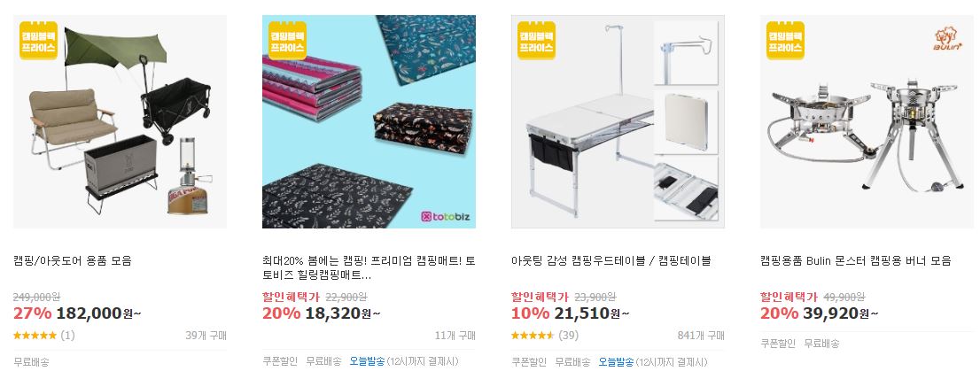The width and height of the screenshot is (980, 379).
Task: Click the 오늘발송 label under the camping mat
Action: 368,361
